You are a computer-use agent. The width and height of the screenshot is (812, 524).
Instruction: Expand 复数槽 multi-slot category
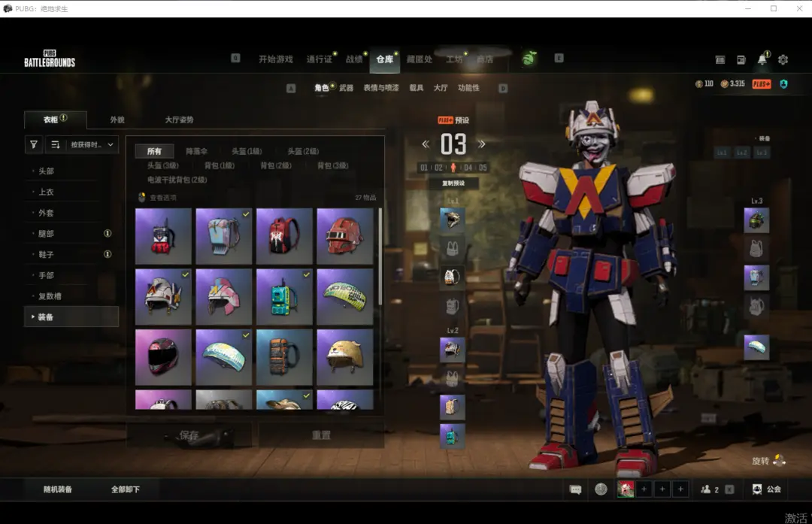tap(71, 296)
